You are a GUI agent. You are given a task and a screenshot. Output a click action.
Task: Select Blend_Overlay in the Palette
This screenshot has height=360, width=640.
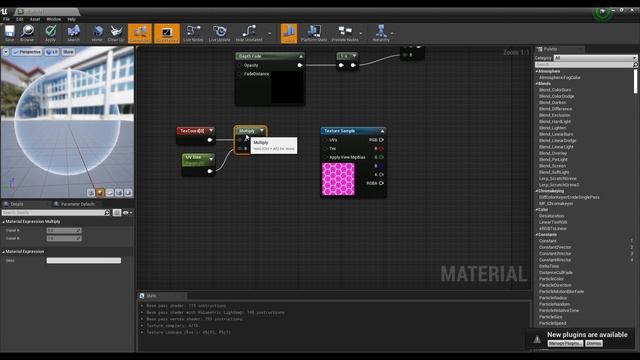(x=553, y=153)
